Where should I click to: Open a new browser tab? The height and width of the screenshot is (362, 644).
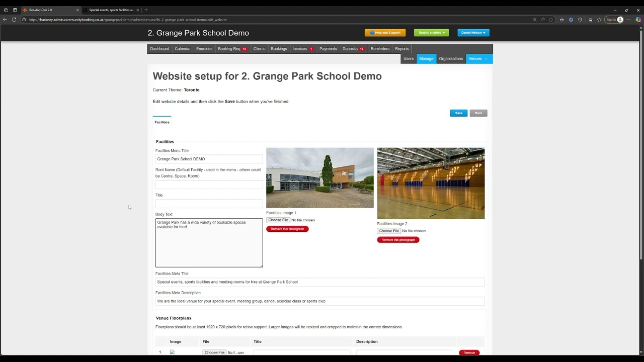146,10
